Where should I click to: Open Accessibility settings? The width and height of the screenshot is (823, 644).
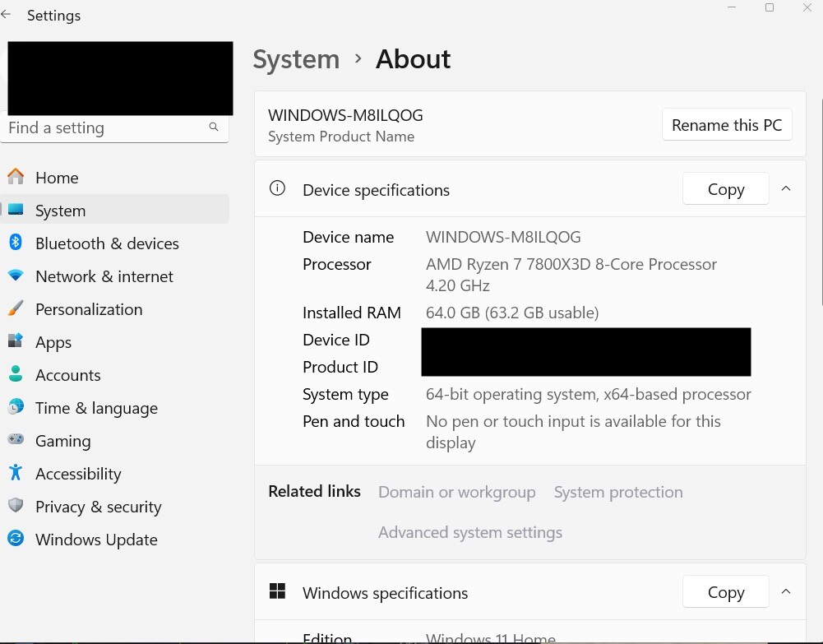point(114,474)
